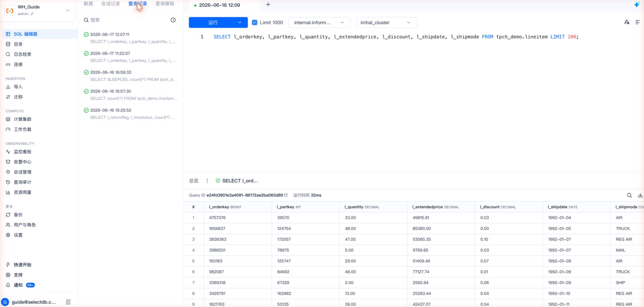Add a new query tab with plus
Screen dimensions: 644x307
pos(268,5)
